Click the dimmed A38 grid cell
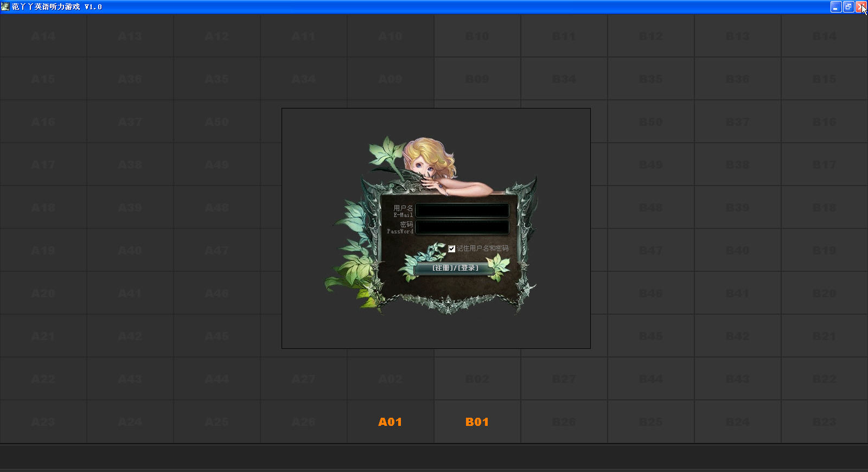Image resolution: width=868 pixels, height=472 pixels. (x=130, y=164)
